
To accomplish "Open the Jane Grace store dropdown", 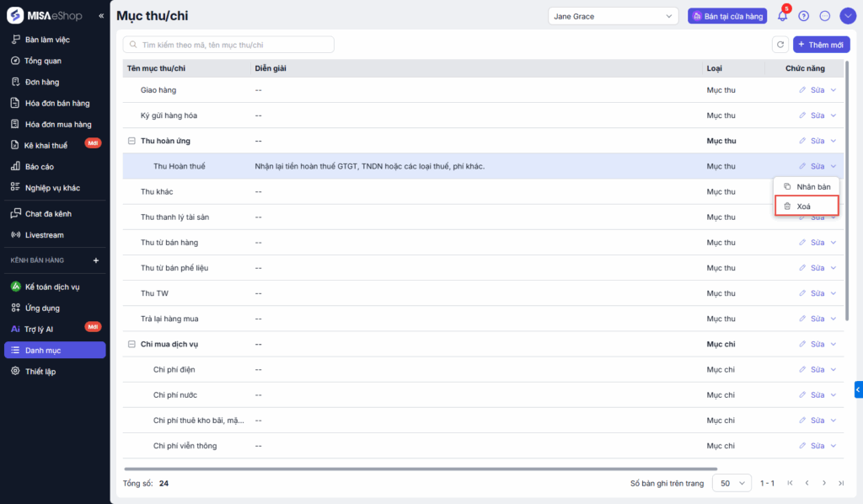I will [614, 16].
